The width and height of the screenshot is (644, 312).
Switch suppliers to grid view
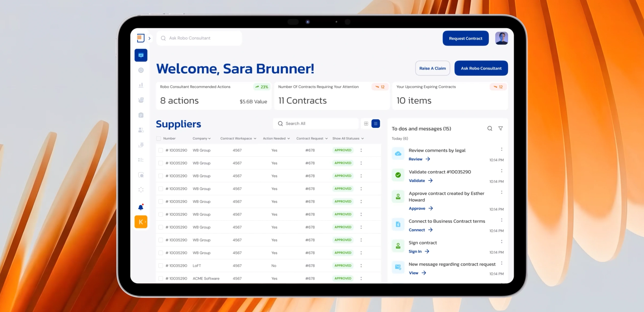366,124
